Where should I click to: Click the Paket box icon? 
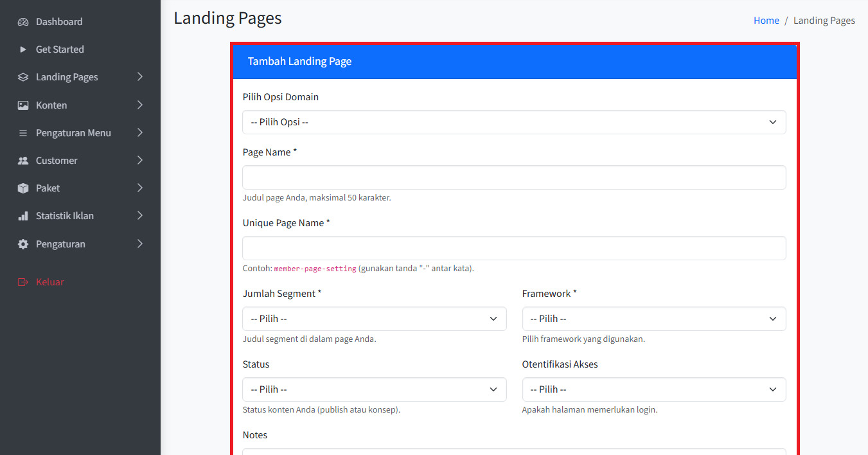pyautogui.click(x=23, y=188)
